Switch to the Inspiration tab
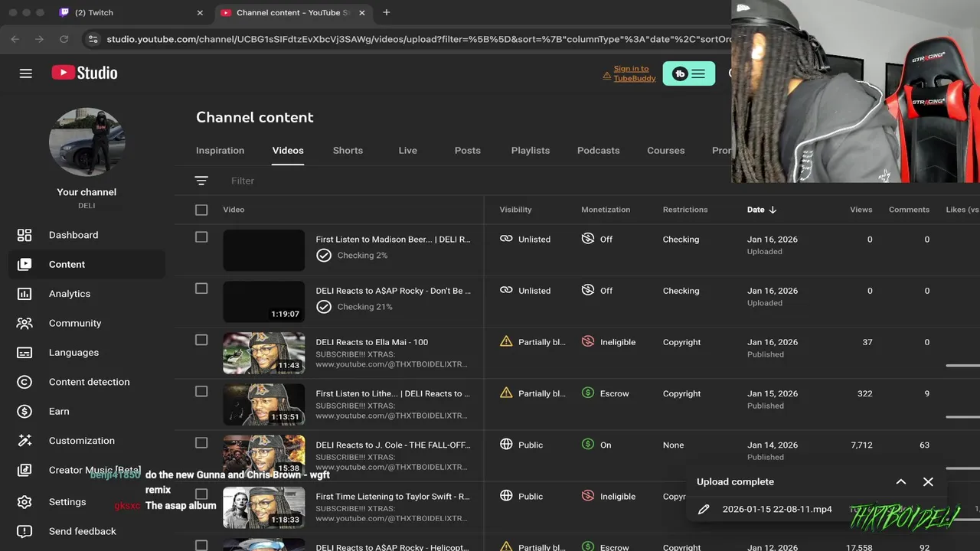This screenshot has height=551, width=980. [x=220, y=150]
